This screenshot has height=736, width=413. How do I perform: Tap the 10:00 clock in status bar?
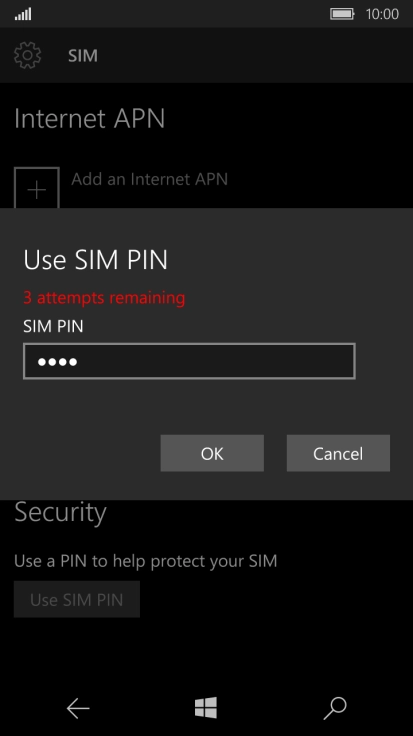pyautogui.click(x=382, y=14)
